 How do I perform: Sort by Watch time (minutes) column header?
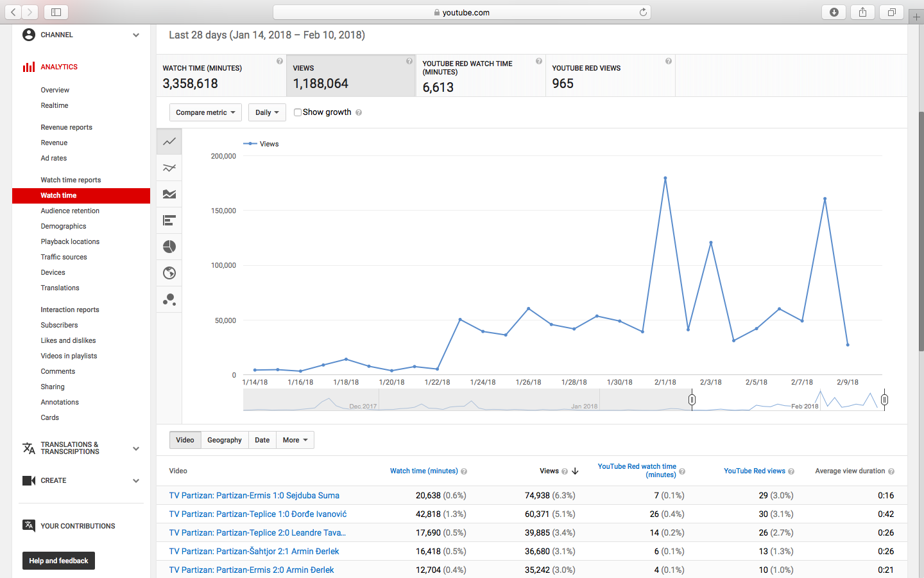pyautogui.click(x=424, y=471)
